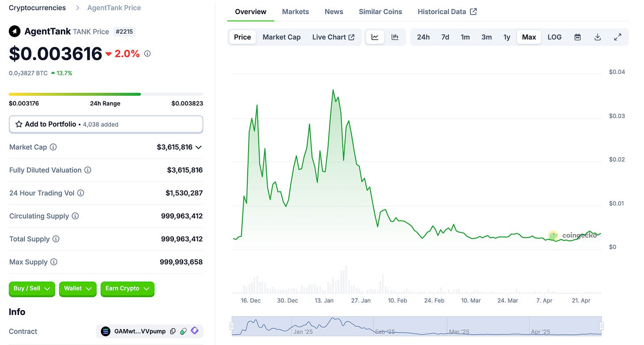Click Total Supply info icon
This screenshot has width=644, height=345.
[x=56, y=239]
